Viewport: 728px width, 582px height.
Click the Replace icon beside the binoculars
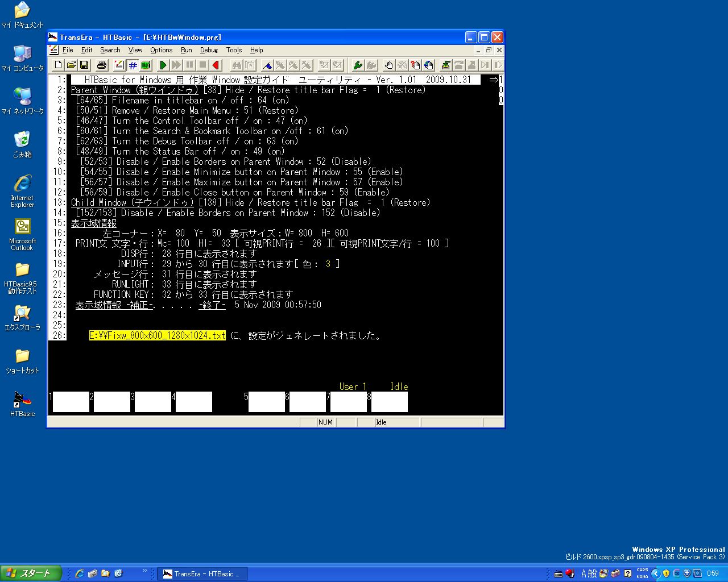tap(250, 65)
